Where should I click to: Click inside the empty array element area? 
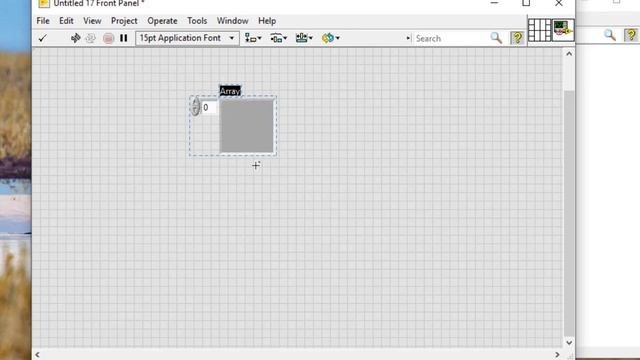point(247,126)
